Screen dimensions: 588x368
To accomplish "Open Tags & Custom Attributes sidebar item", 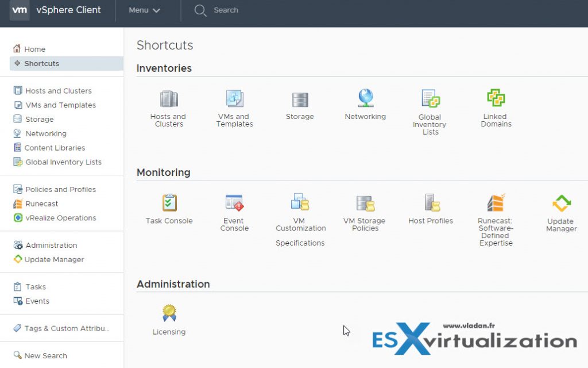I will click(66, 328).
